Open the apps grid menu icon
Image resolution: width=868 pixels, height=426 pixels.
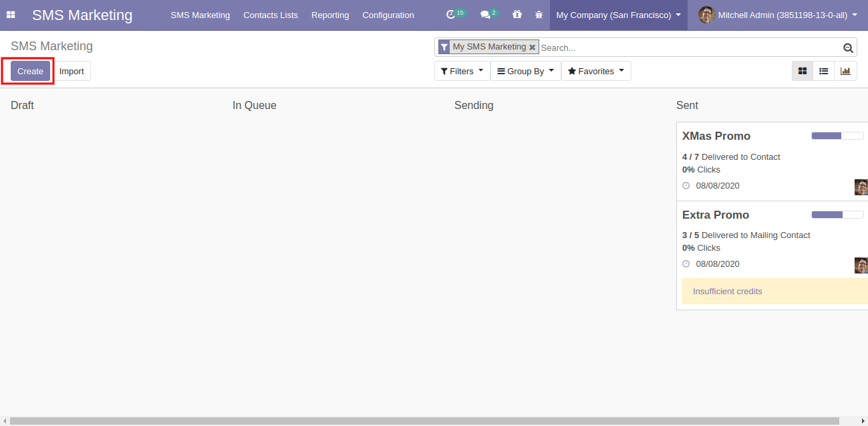pyautogui.click(x=11, y=15)
